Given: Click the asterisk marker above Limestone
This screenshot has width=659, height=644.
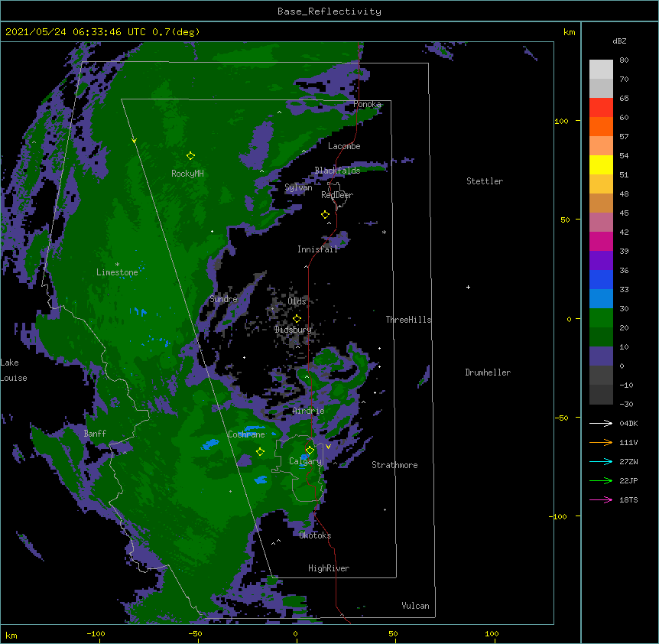Looking at the screenshot, I should [117, 265].
